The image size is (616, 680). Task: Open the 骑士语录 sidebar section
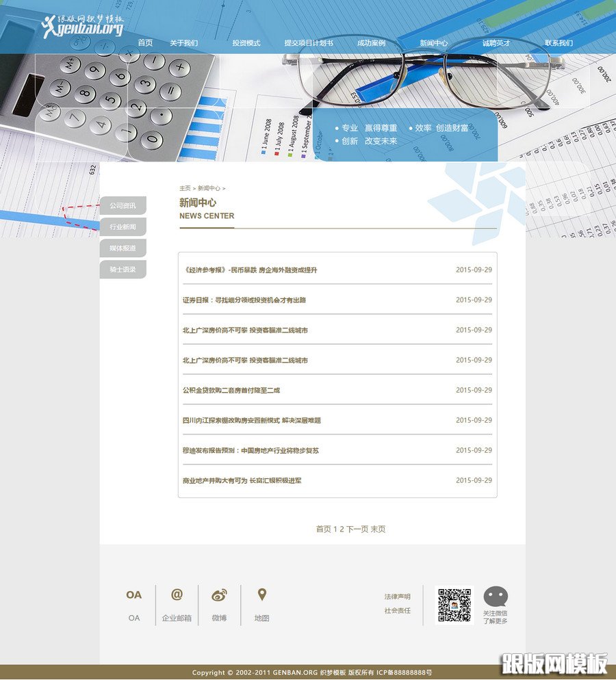tap(123, 270)
